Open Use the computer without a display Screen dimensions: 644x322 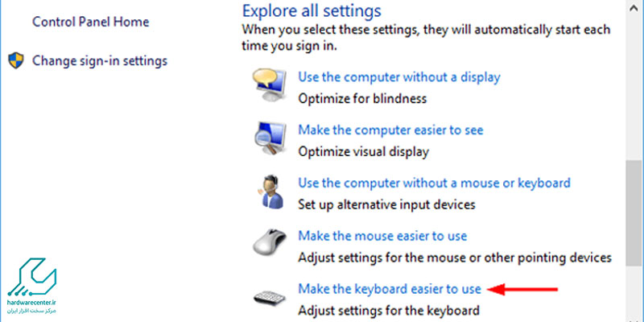coord(399,76)
